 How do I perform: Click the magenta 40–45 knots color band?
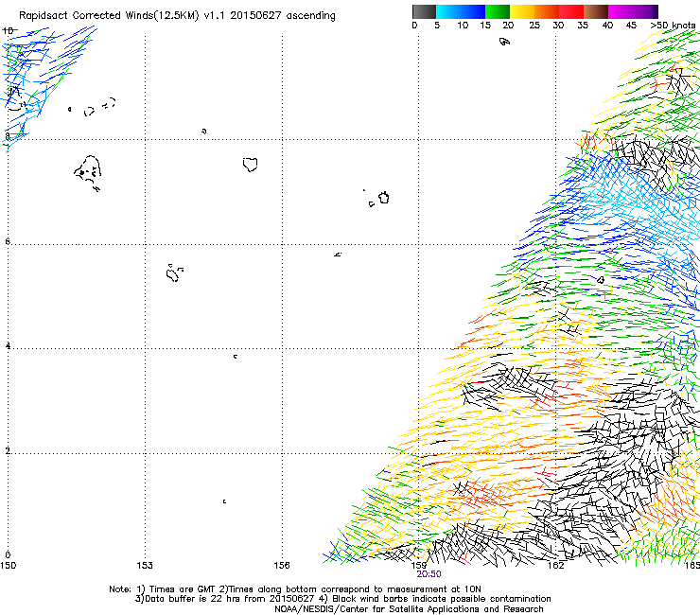621,11
